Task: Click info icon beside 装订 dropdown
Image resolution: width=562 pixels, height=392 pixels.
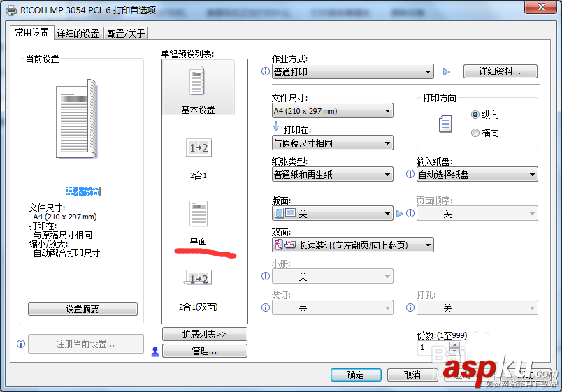Action: pos(266,307)
